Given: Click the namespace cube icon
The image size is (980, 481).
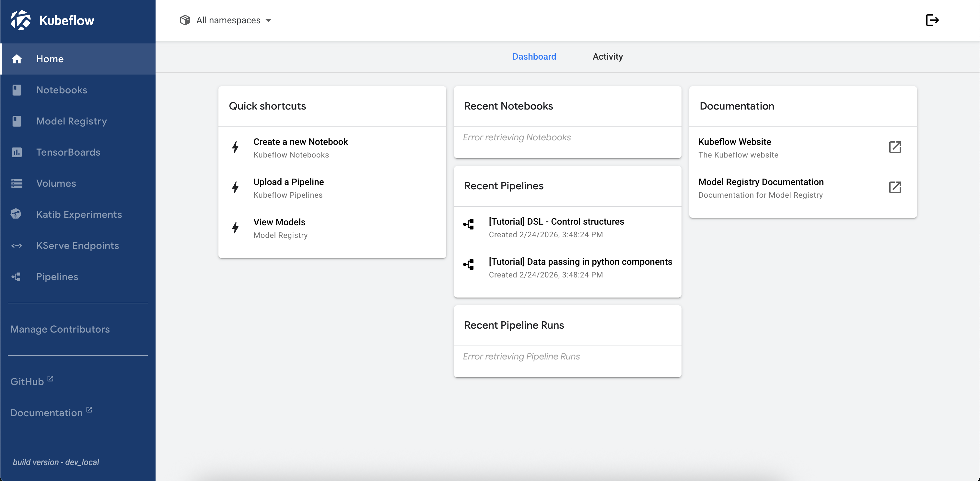Looking at the screenshot, I should point(185,20).
